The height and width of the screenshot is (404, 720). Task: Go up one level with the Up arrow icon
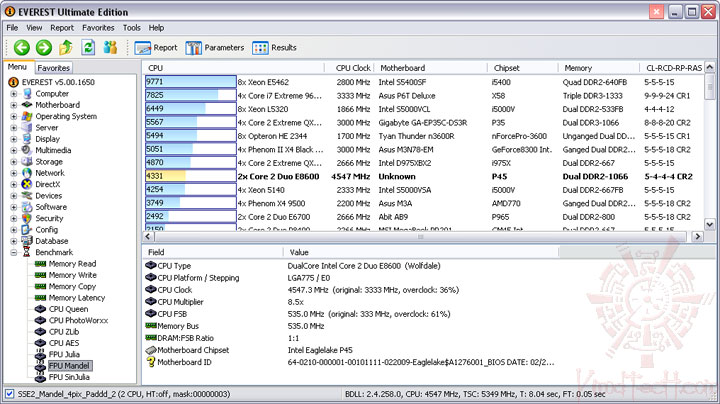(66, 47)
